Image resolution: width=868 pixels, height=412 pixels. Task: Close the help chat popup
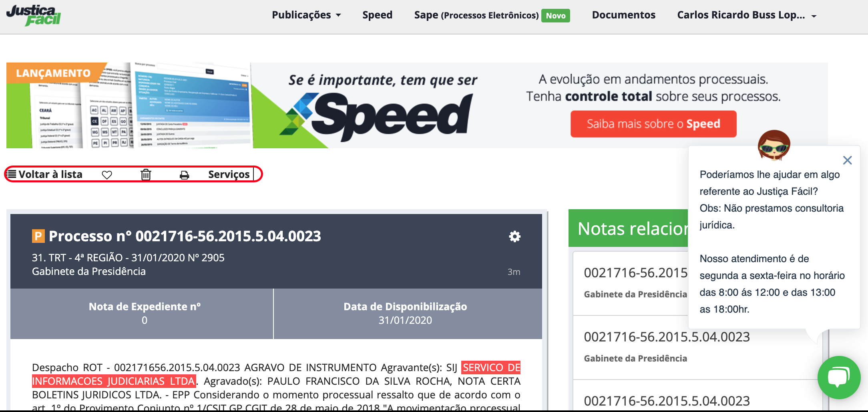(847, 160)
